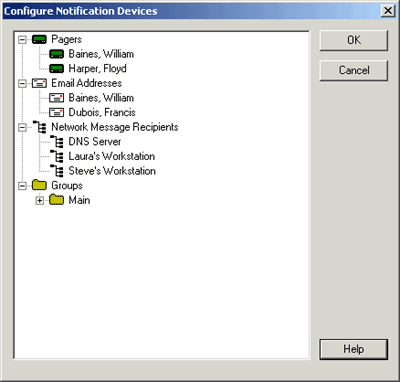Click network icon beside DNS Server
The width and height of the screenshot is (400, 382).
pyautogui.click(x=57, y=142)
